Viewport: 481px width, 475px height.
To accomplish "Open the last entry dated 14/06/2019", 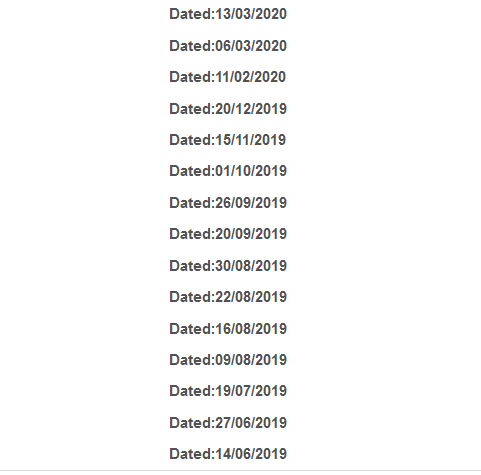I will 228,454.
